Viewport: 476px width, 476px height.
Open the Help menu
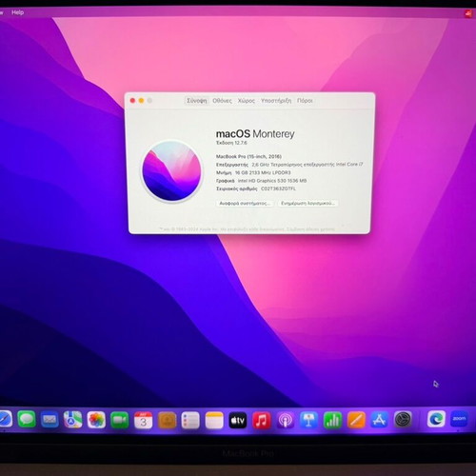(x=18, y=12)
